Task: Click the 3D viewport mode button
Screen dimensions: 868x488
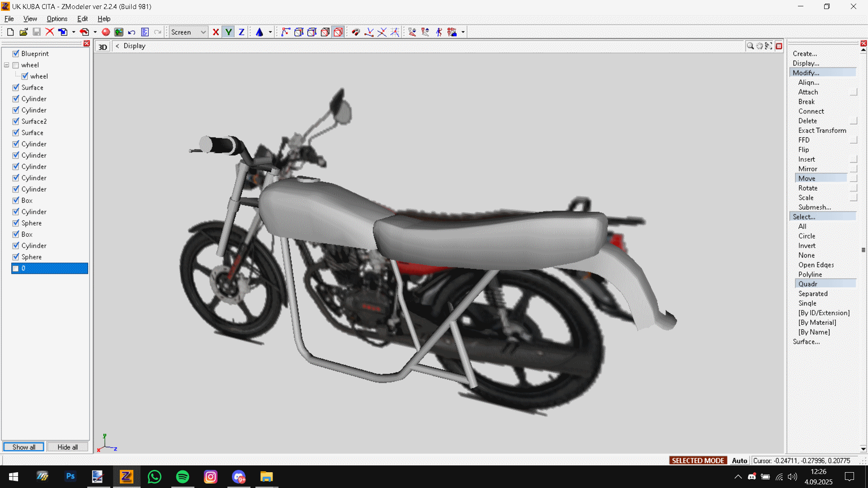Action: point(103,47)
